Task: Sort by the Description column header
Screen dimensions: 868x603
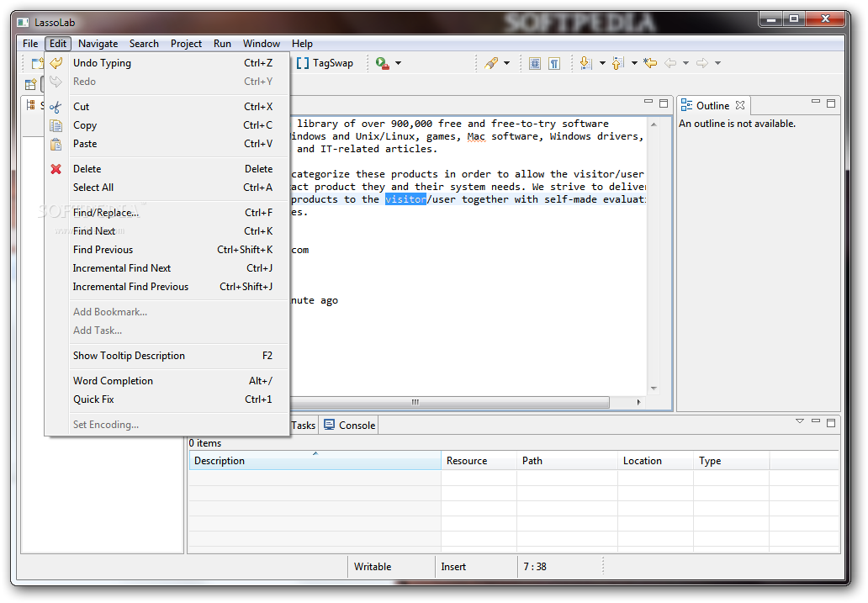Action: point(315,461)
